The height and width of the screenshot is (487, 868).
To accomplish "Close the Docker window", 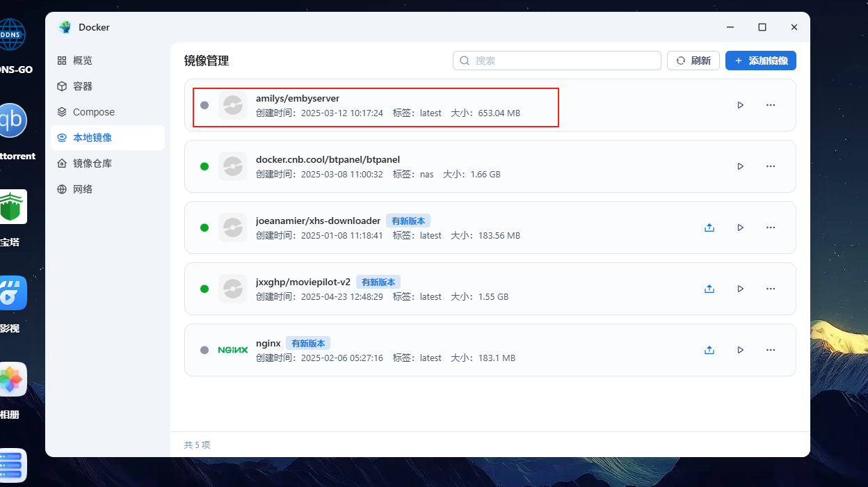I will 794,27.
